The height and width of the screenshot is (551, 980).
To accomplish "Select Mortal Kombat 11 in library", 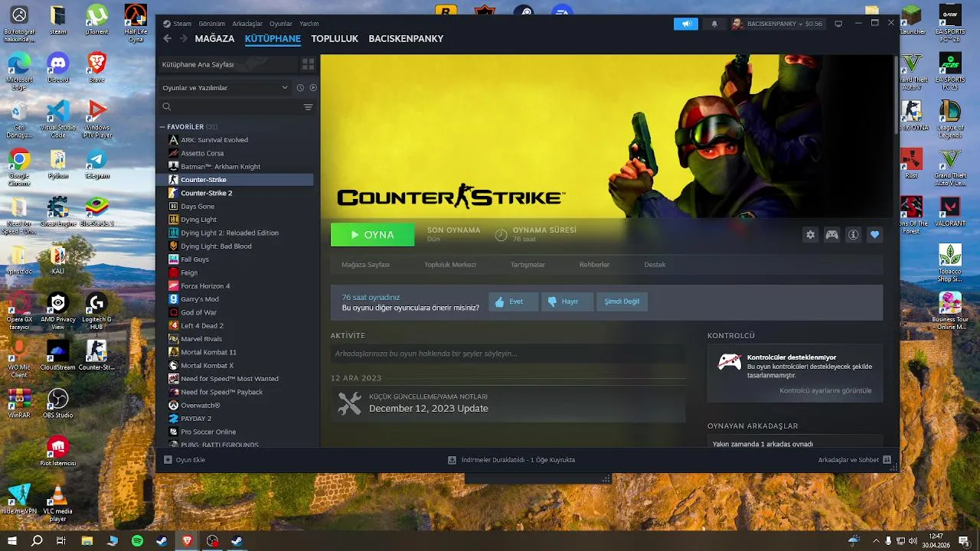I will (234, 352).
